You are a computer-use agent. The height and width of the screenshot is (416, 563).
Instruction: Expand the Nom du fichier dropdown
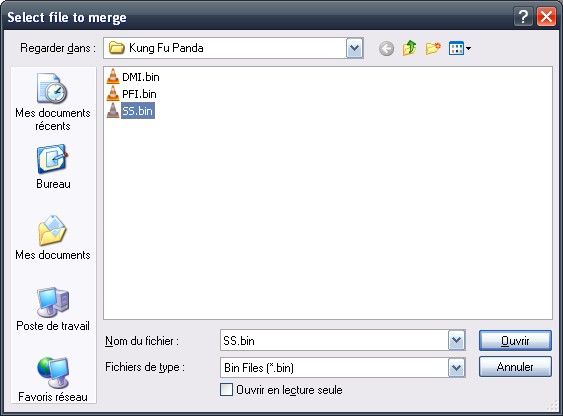pos(456,340)
